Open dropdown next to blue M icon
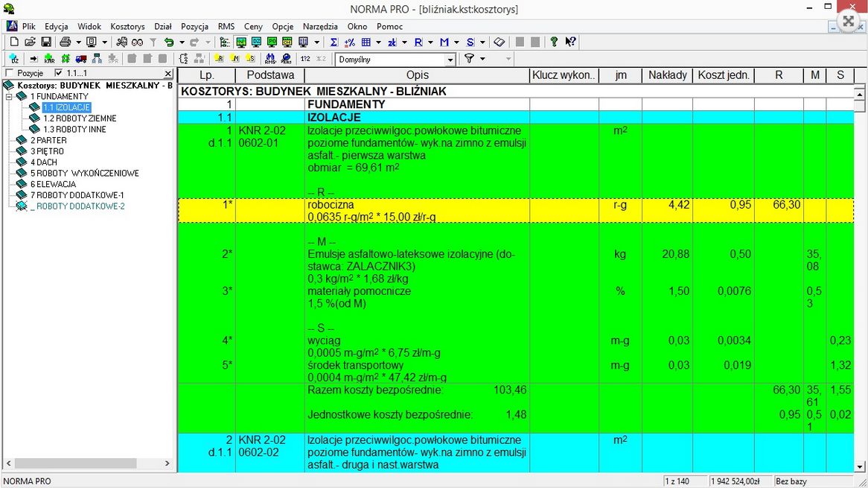The image size is (868, 488). pos(456,42)
